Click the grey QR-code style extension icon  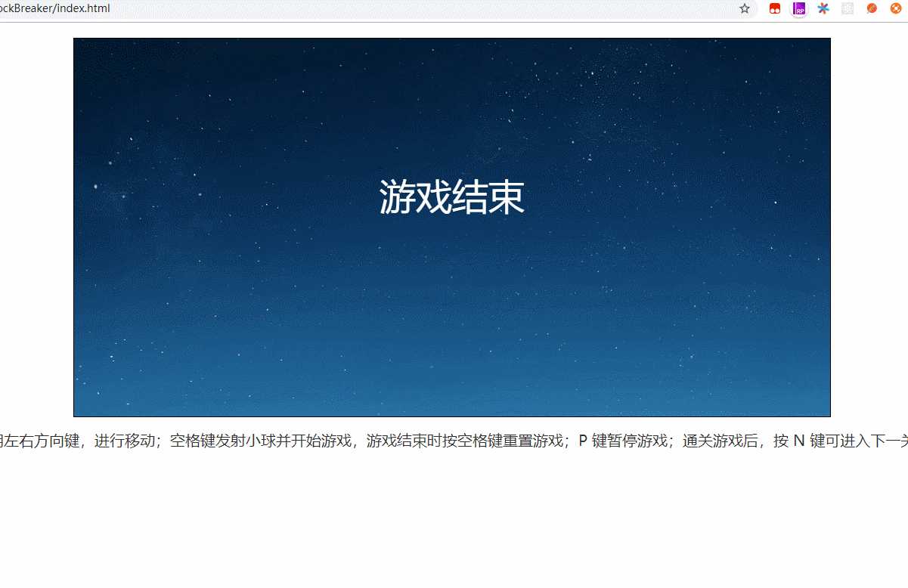848,9
